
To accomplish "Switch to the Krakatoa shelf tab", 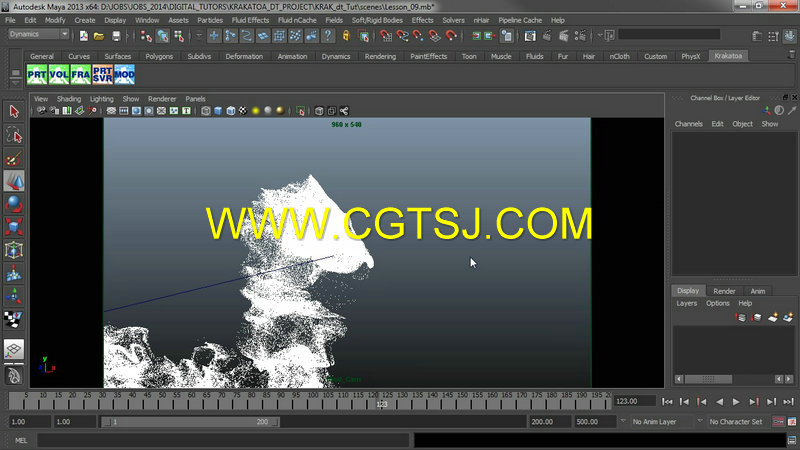I will coord(728,56).
